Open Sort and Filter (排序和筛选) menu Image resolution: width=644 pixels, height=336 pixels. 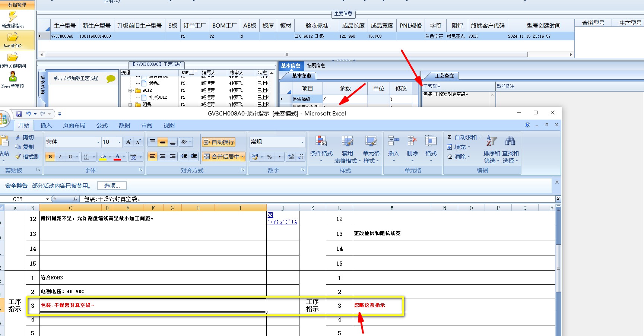492,149
